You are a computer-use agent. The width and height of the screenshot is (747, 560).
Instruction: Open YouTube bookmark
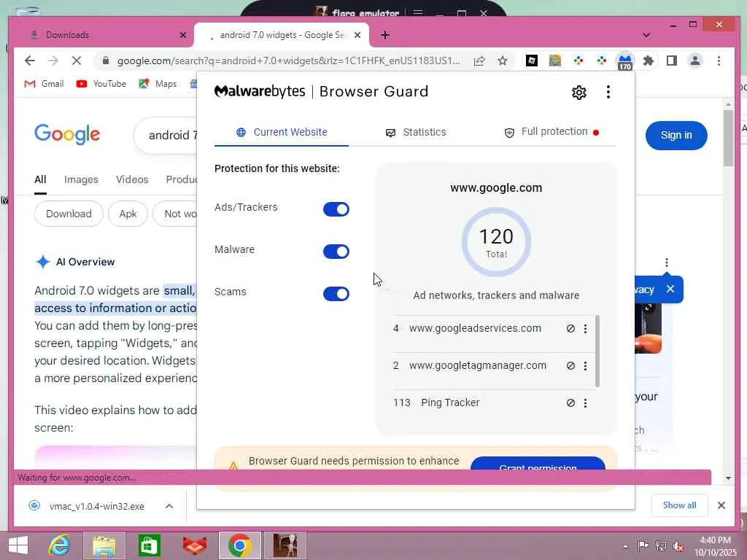101,84
